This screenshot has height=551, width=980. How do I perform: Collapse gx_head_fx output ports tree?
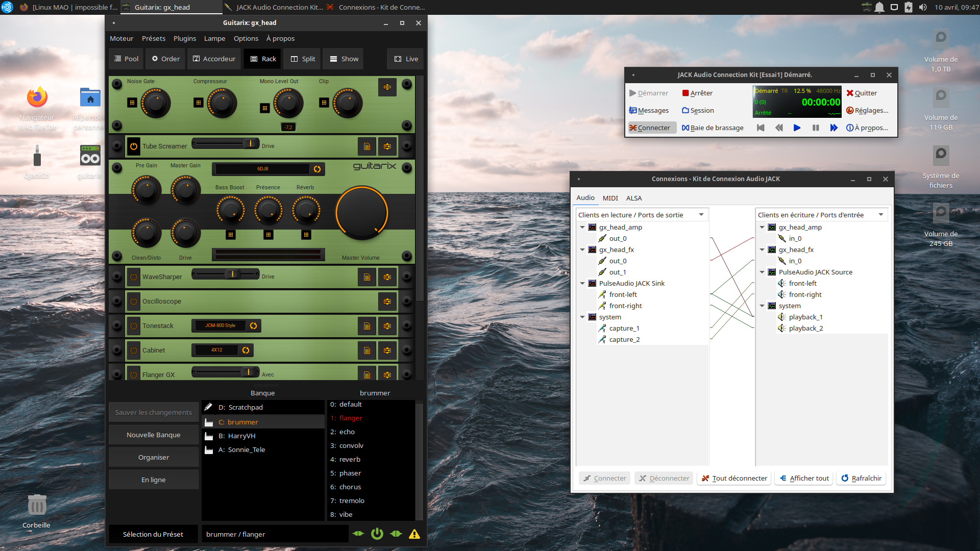(582, 249)
